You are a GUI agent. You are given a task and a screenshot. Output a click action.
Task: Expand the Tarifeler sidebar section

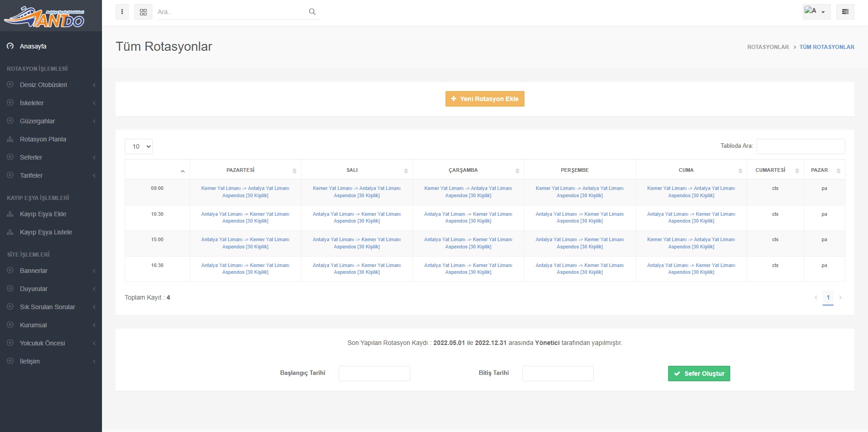pyautogui.click(x=31, y=175)
